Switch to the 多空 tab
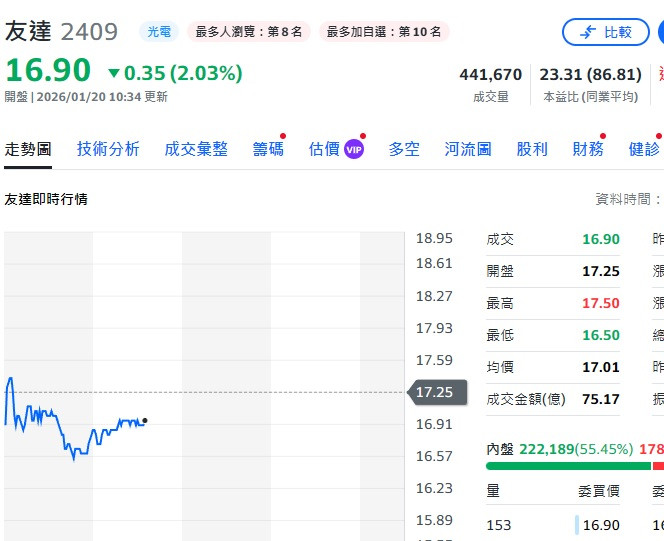Image resolution: width=664 pixels, height=541 pixels. (404, 149)
